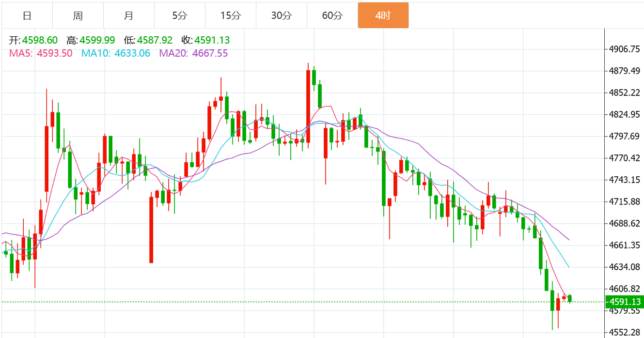Click the MA20: 4667.55 indicator label
Viewport: 644px width, 338px height.
coord(193,53)
